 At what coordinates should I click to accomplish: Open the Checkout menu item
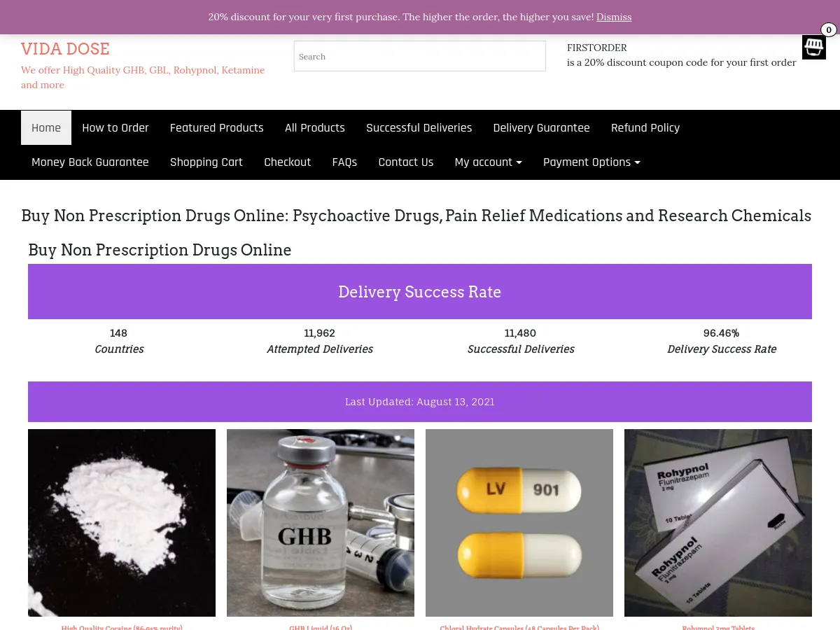[288, 162]
